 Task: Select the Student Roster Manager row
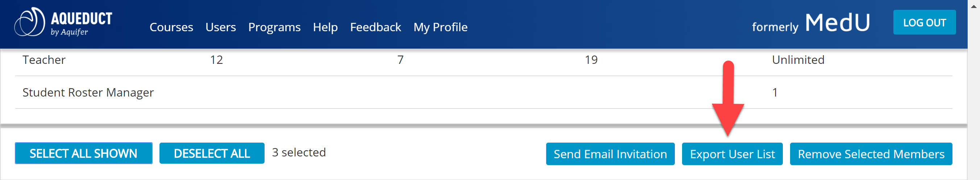[x=483, y=93]
